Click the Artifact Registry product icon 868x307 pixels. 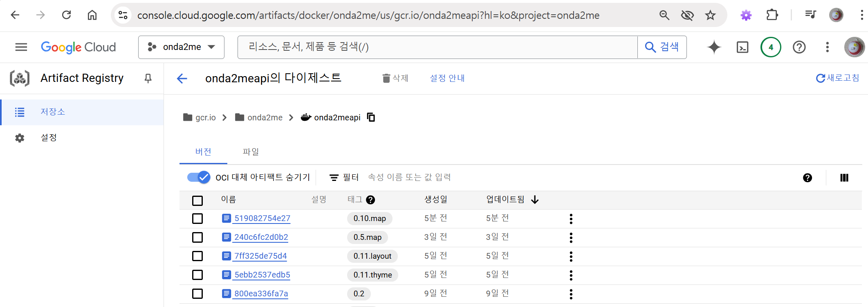click(x=20, y=78)
